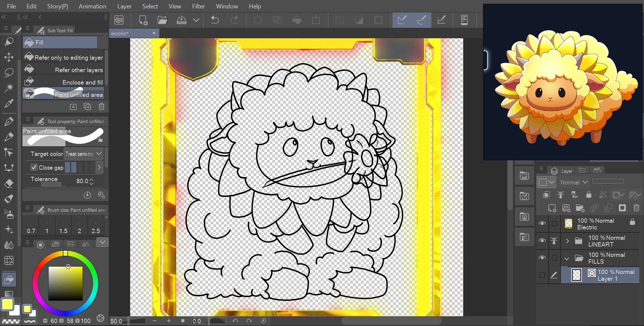This screenshot has width=644, height=326.
Task: Open the Filter menu
Action: coord(198,6)
